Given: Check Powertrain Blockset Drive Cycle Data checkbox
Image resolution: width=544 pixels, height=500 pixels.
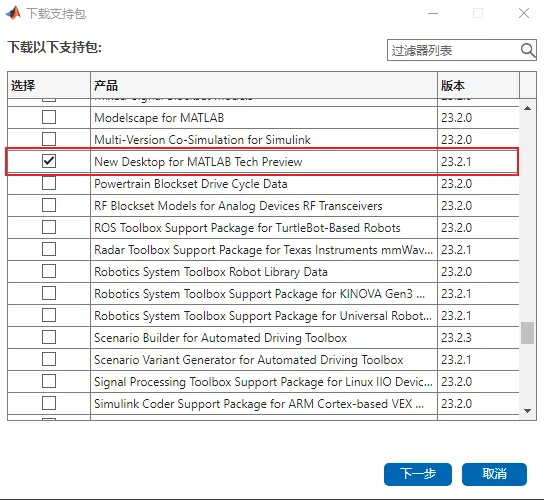Looking at the screenshot, I should (x=49, y=183).
